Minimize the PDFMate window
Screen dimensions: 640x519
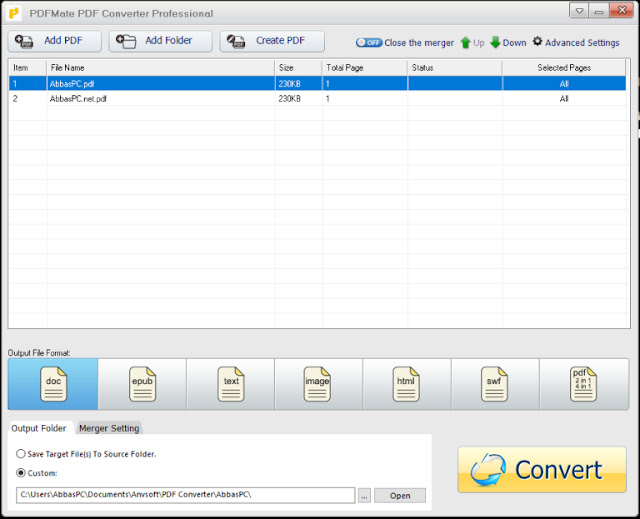click(x=599, y=11)
